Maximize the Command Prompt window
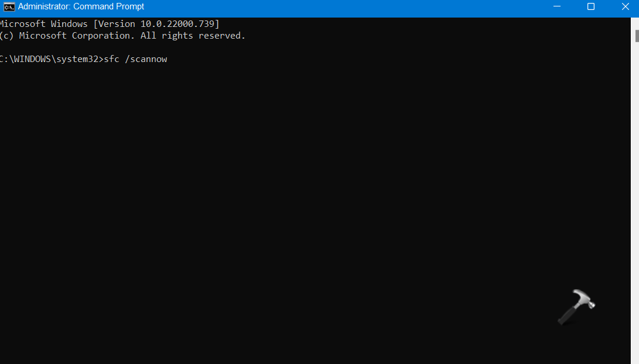The height and width of the screenshot is (364, 639). tap(590, 6)
